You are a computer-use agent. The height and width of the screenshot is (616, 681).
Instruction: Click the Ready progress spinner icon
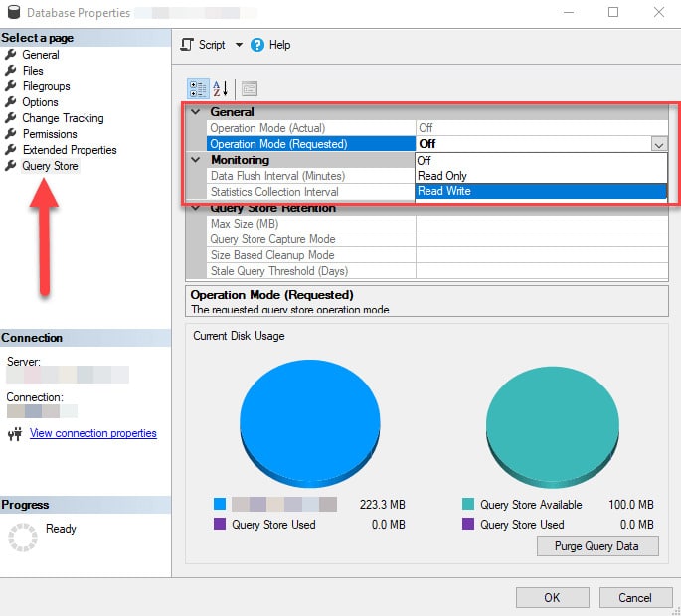tap(23, 537)
